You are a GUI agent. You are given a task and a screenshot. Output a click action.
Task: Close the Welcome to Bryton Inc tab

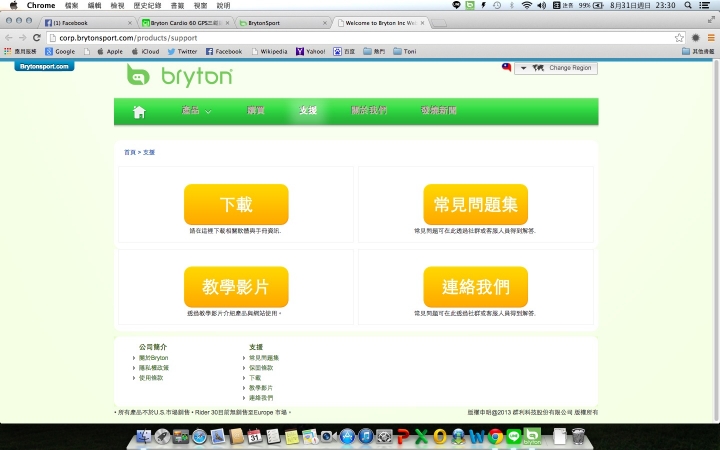pos(422,22)
